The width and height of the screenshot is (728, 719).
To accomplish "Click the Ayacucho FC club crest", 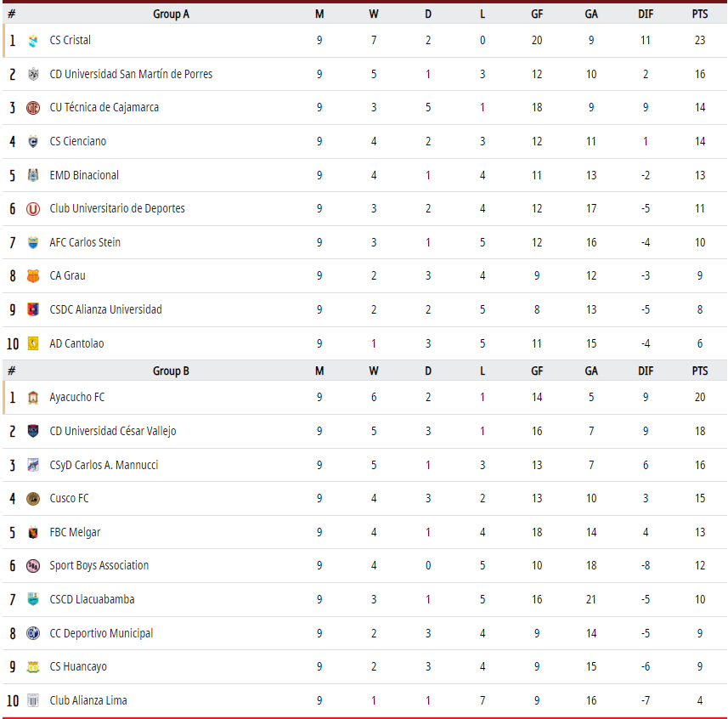I will 33,398.
